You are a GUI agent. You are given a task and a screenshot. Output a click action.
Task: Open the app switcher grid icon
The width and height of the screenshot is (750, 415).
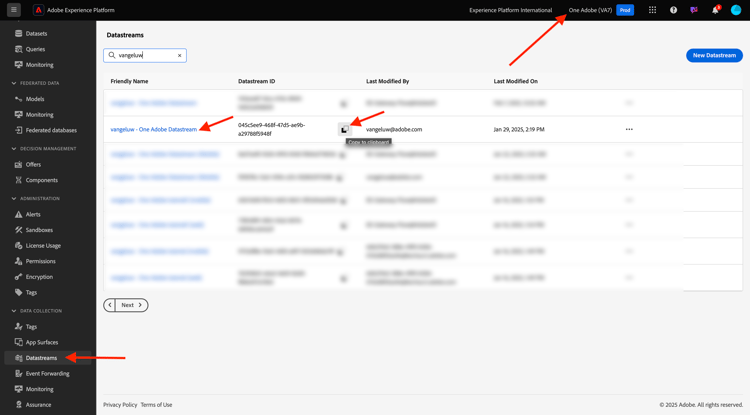[x=652, y=10]
